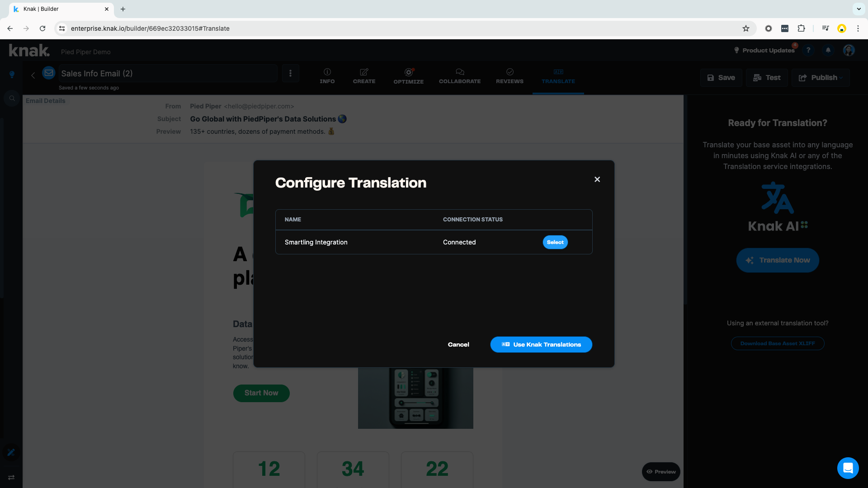
Task: Click the swap arrows icon at sidebar bottom
Action: (x=11, y=477)
